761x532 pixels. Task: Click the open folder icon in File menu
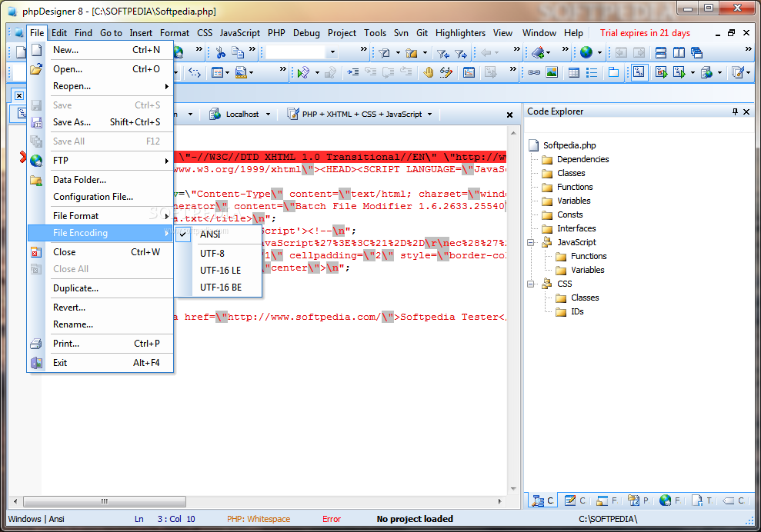[x=36, y=69]
